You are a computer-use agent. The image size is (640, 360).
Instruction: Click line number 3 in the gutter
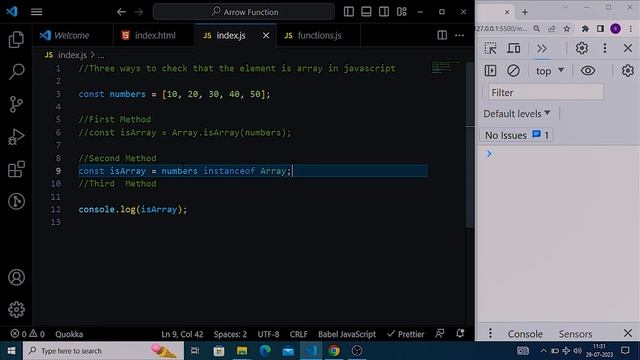pyautogui.click(x=58, y=94)
